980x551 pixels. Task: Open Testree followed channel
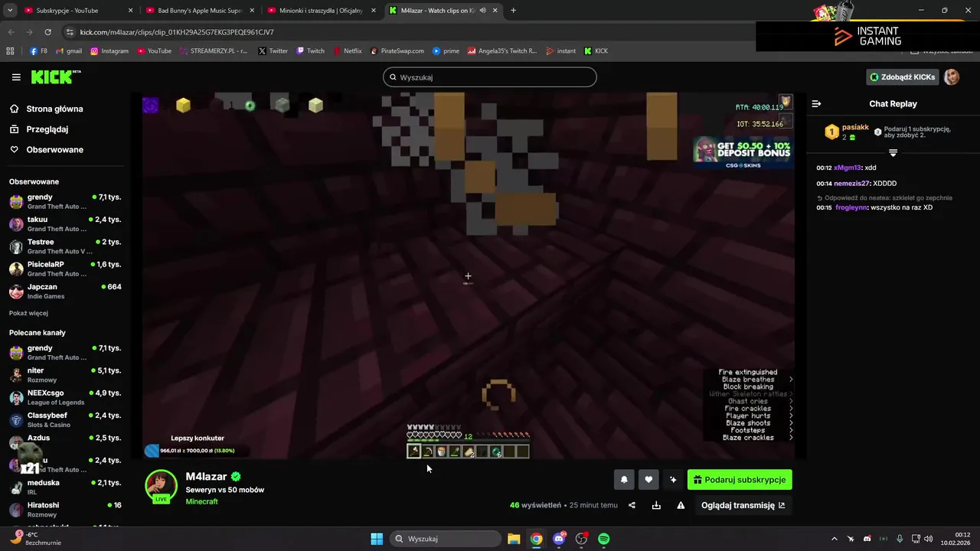point(65,246)
